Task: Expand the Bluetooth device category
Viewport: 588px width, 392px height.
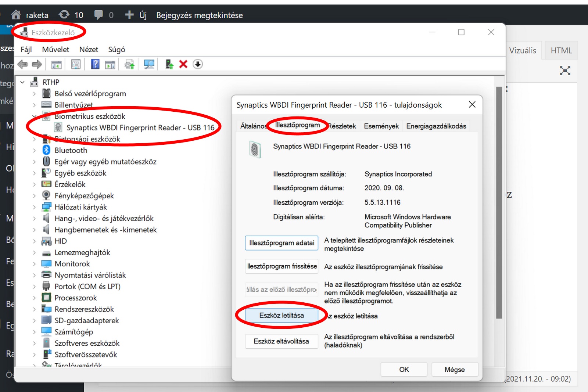Action: [34, 150]
